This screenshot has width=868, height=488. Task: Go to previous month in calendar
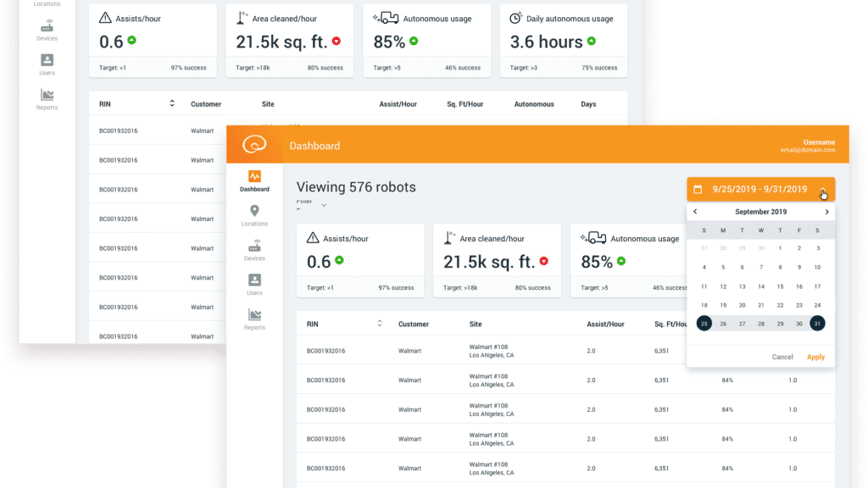(x=695, y=211)
